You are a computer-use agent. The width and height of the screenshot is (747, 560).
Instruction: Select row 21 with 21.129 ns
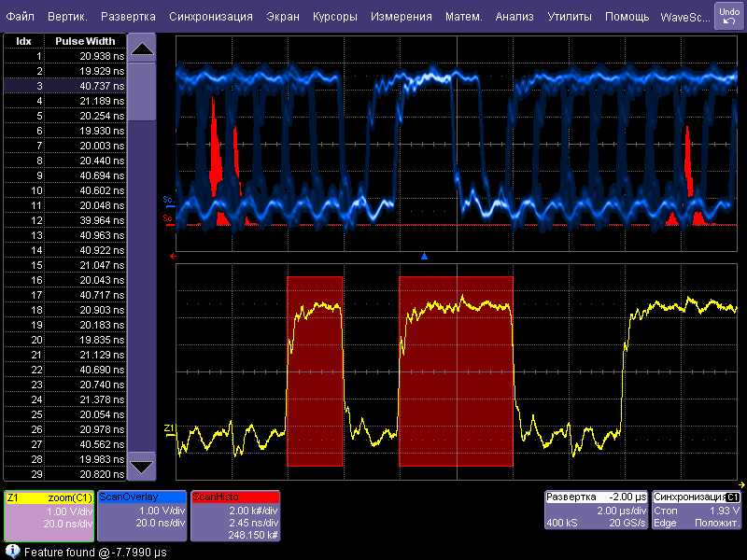[64, 355]
